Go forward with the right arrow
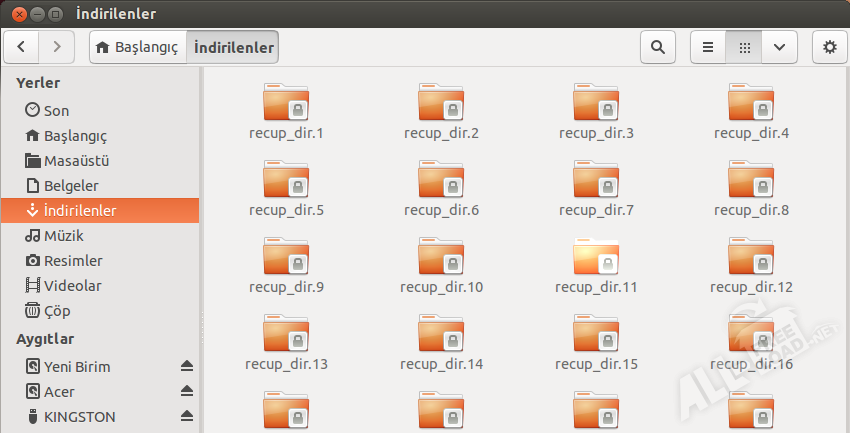This screenshot has height=433, width=850. (x=57, y=47)
